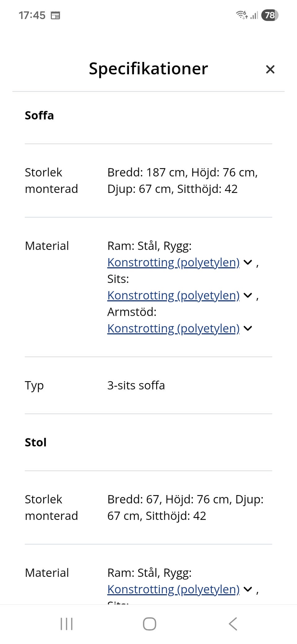
Task: Expand the Sits Konstrotting dropdown arrow
Action: [x=247, y=296]
